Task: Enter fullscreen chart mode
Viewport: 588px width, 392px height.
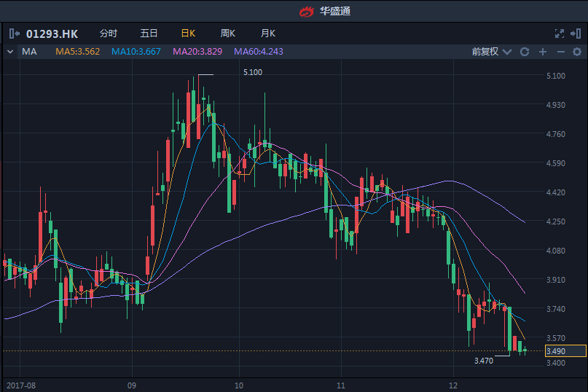Action: pyautogui.click(x=560, y=34)
